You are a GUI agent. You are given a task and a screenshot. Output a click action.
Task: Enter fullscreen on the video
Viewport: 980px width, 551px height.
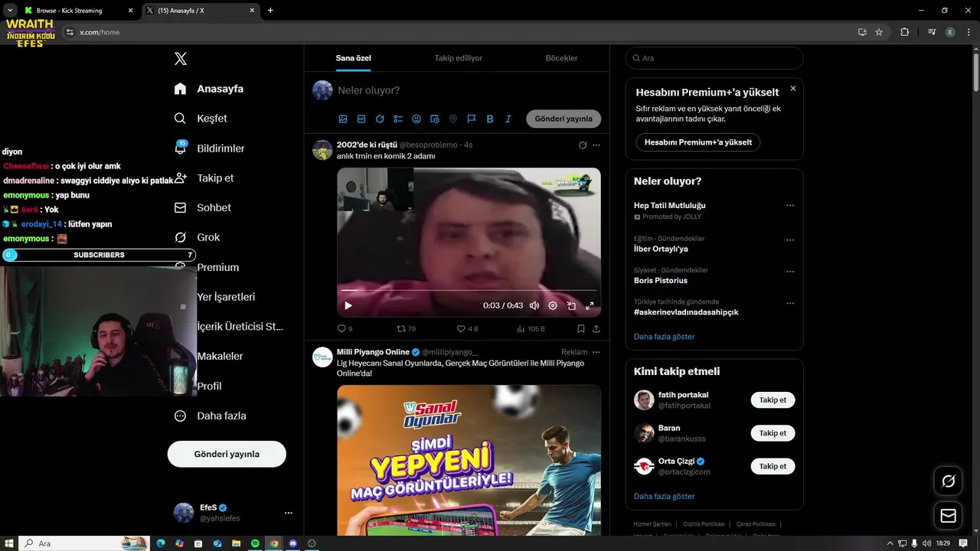590,305
